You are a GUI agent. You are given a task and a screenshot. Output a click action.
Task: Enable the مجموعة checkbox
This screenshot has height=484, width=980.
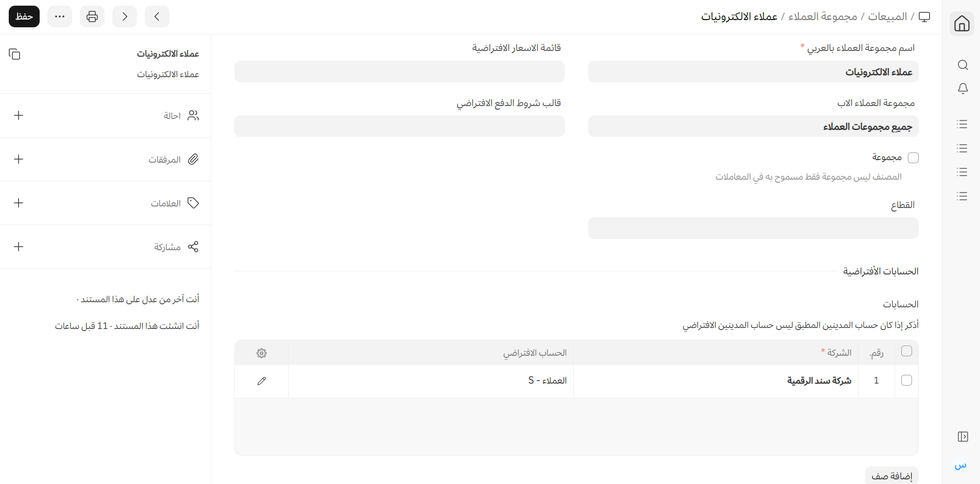point(913,158)
